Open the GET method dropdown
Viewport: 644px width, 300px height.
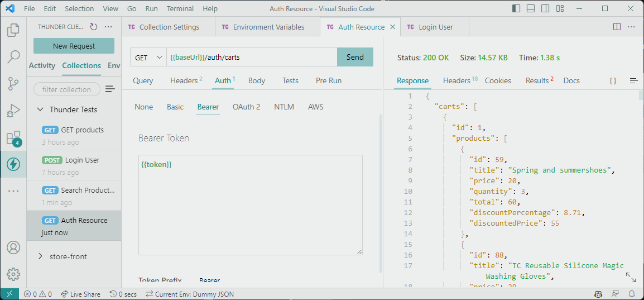point(148,58)
